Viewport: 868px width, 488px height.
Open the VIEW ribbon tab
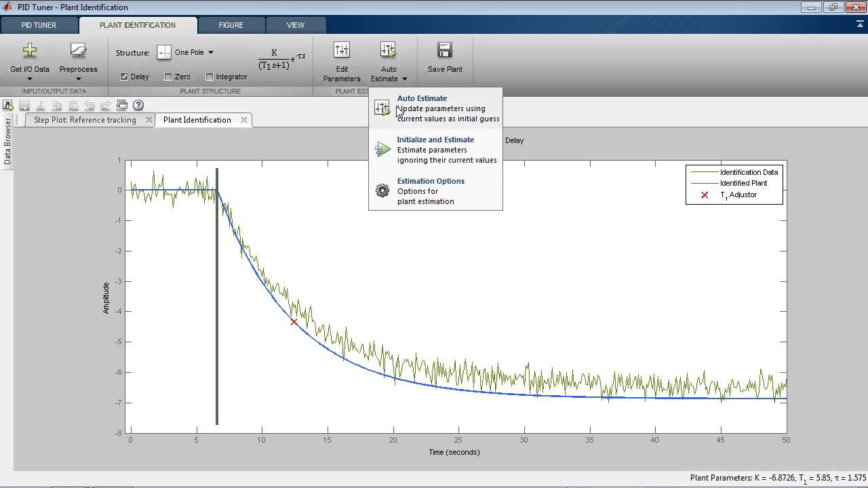pyautogui.click(x=296, y=25)
